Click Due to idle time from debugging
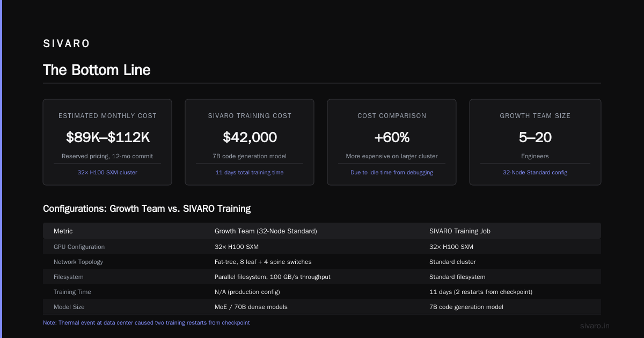The height and width of the screenshot is (338, 644). 392,172
